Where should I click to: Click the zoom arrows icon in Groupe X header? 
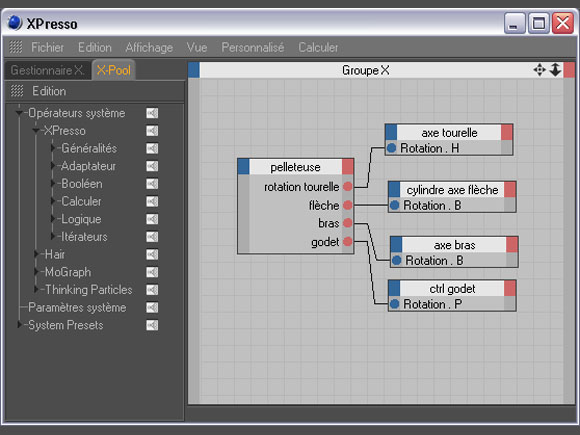click(x=555, y=70)
